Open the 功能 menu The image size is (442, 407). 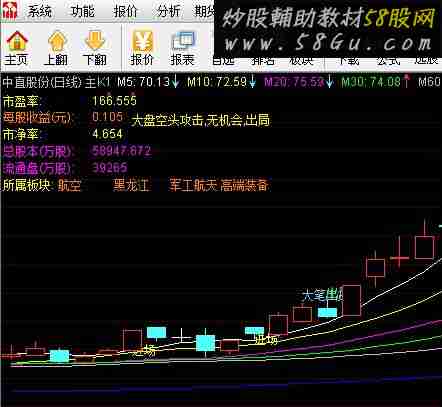click(83, 11)
